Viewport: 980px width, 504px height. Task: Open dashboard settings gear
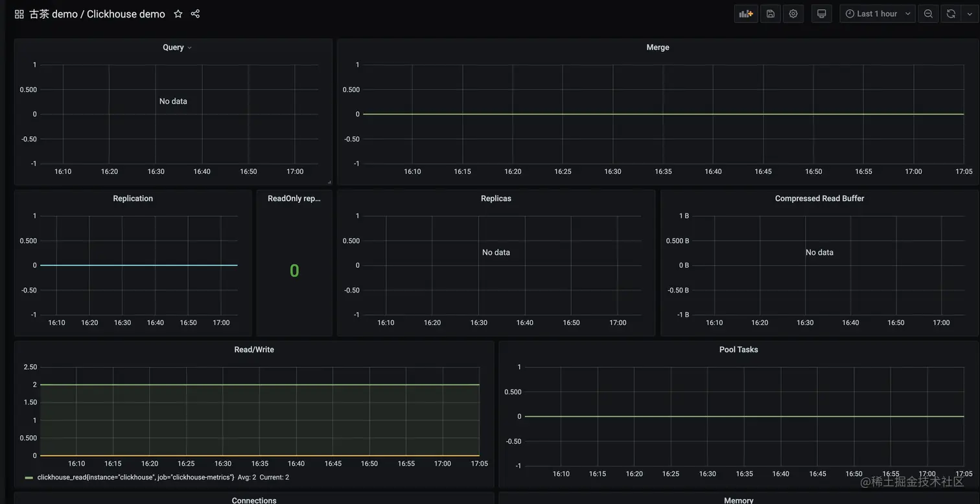793,14
